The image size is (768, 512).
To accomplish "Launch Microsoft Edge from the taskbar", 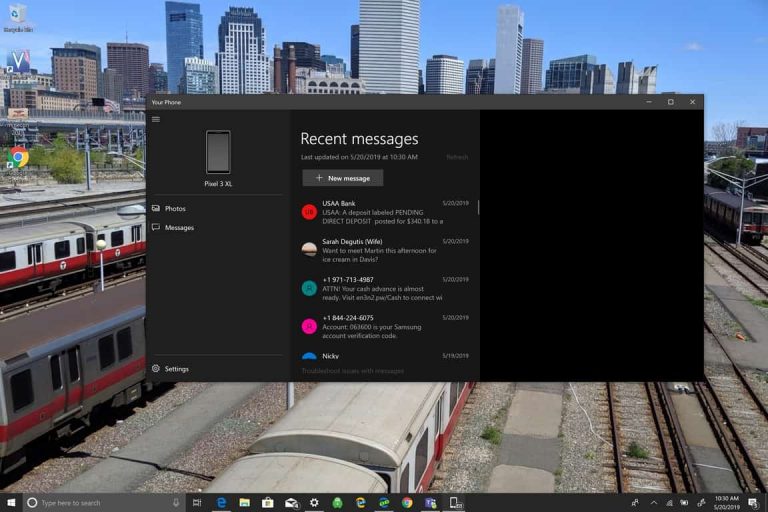I will pos(221,503).
